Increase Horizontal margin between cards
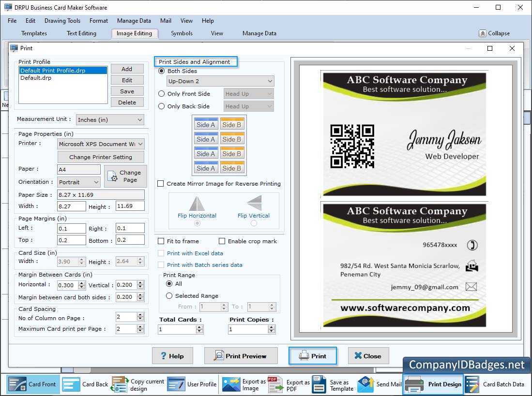The height and width of the screenshot is (396, 532). pos(82,283)
